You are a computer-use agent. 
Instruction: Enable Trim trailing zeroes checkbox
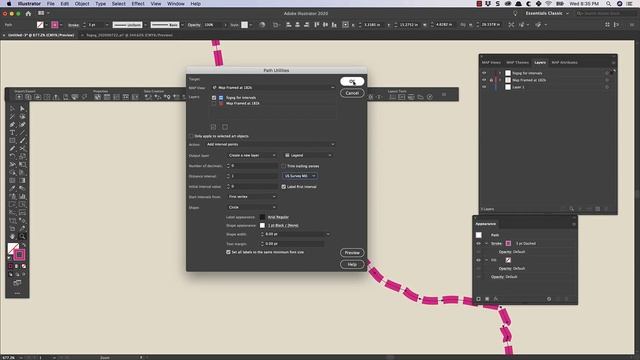283,166
